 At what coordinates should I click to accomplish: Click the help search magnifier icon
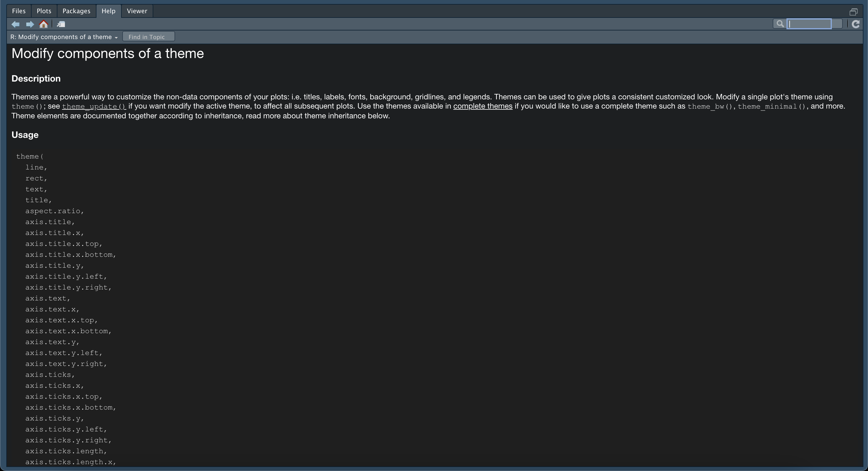[780, 24]
